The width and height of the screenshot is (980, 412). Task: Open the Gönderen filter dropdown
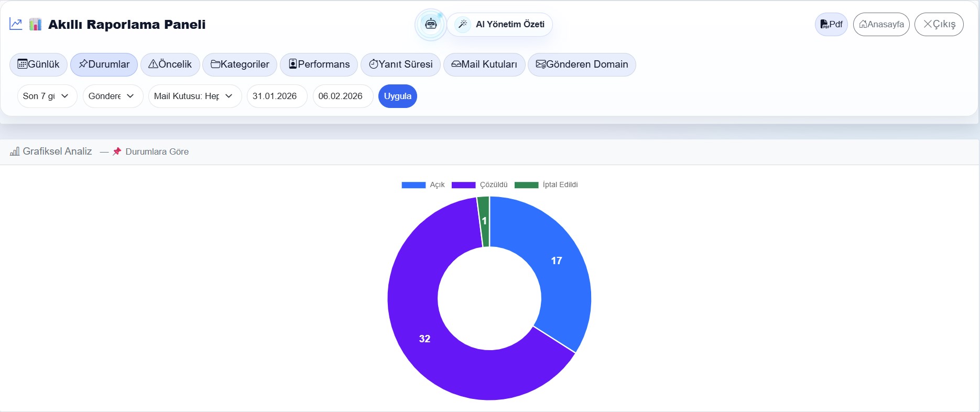click(x=113, y=96)
